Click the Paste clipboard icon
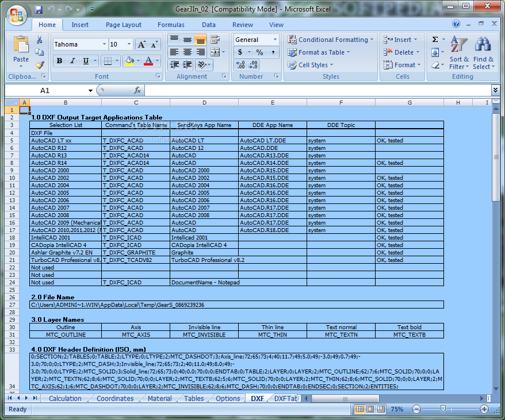Image resolution: width=505 pixels, height=420 pixels. [x=21, y=44]
